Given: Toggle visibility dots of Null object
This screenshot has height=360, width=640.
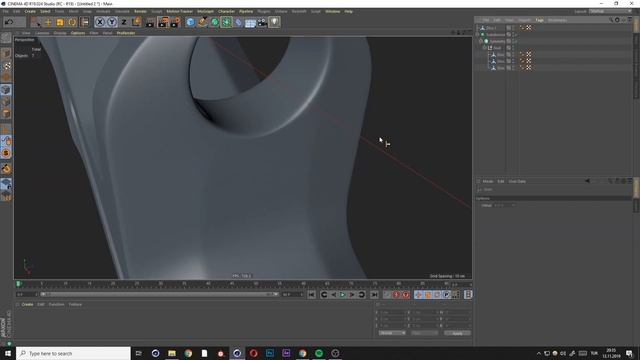Looking at the screenshot, I should click(513, 48).
